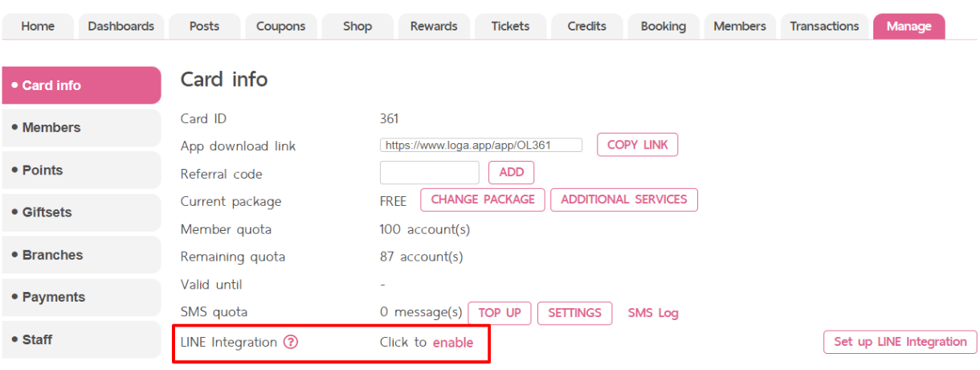Click the ADD referral code button
Screen dimensions: 980x370
[x=511, y=172]
